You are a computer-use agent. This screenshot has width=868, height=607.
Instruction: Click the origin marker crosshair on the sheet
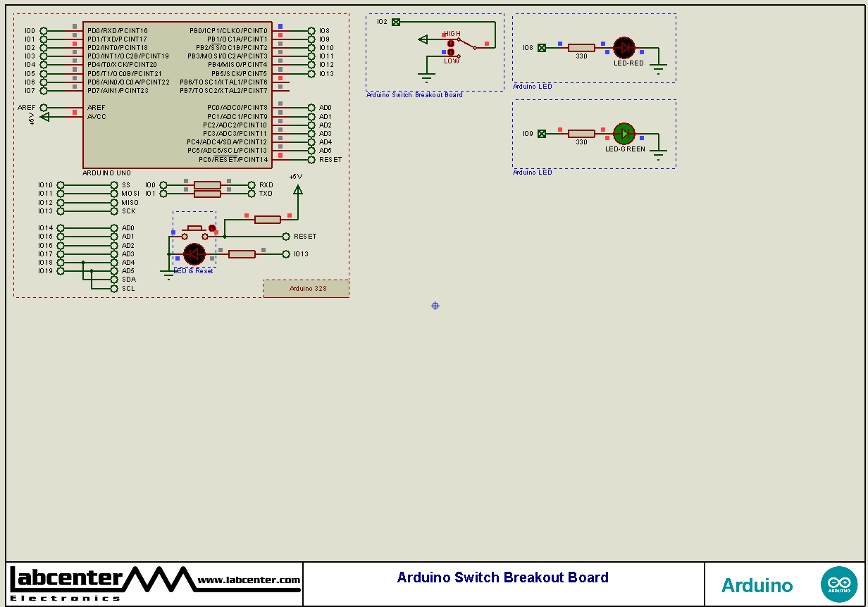(x=435, y=305)
